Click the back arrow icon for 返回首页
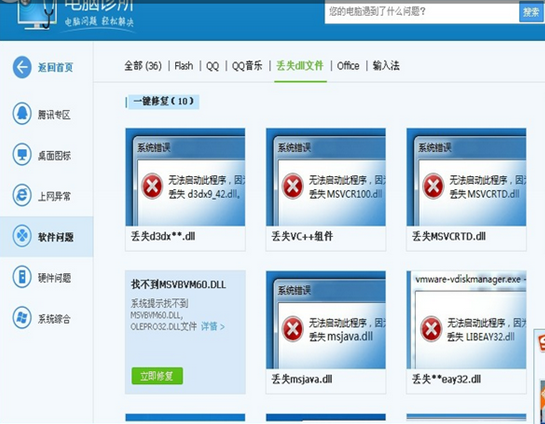The width and height of the screenshot is (545, 424). click(x=22, y=67)
